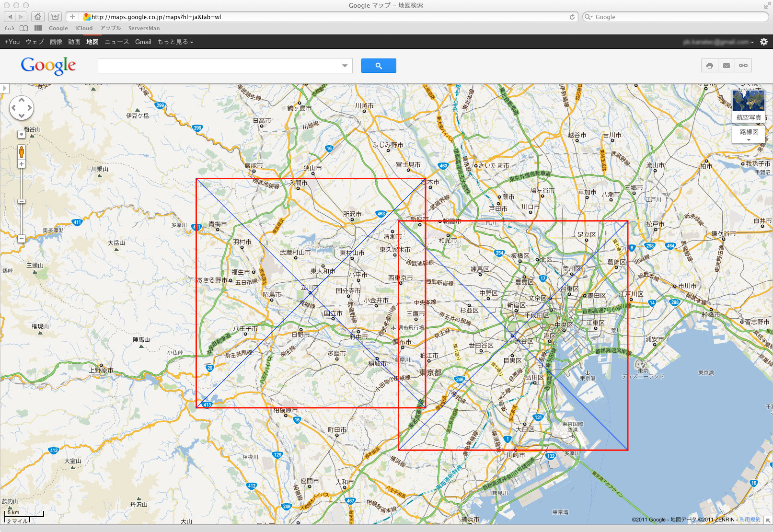Open the account email dropdown arrow
Viewport: 773px width, 532px height.
click(752, 42)
